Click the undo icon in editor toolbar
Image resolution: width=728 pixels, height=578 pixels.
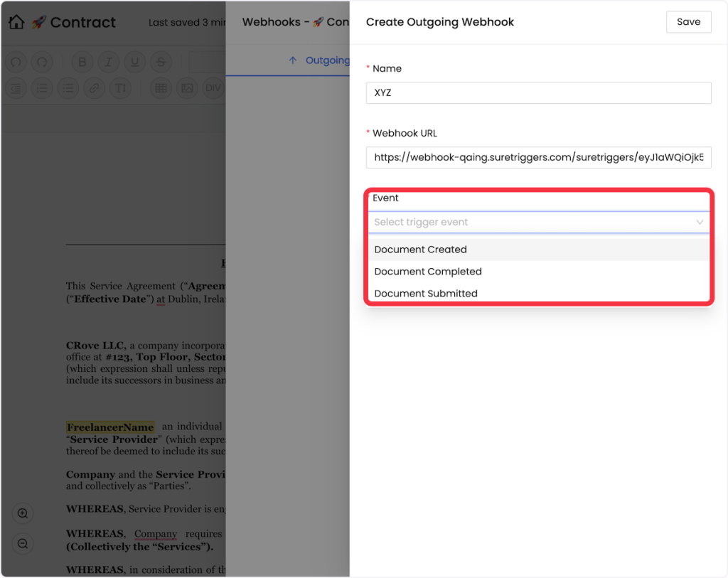pos(17,63)
